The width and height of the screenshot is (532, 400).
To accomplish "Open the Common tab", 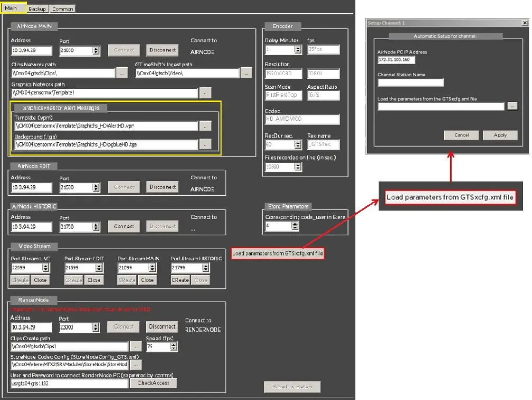I will (x=63, y=9).
